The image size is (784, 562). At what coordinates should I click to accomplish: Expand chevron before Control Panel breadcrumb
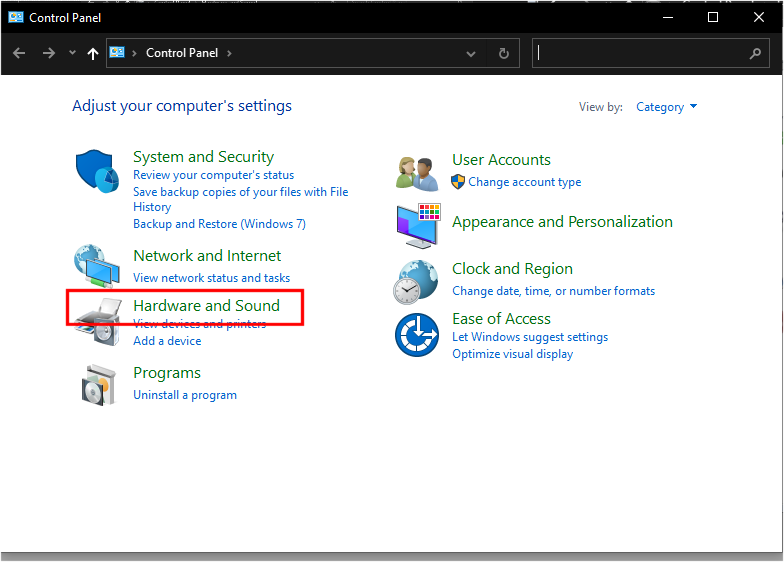[134, 53]
